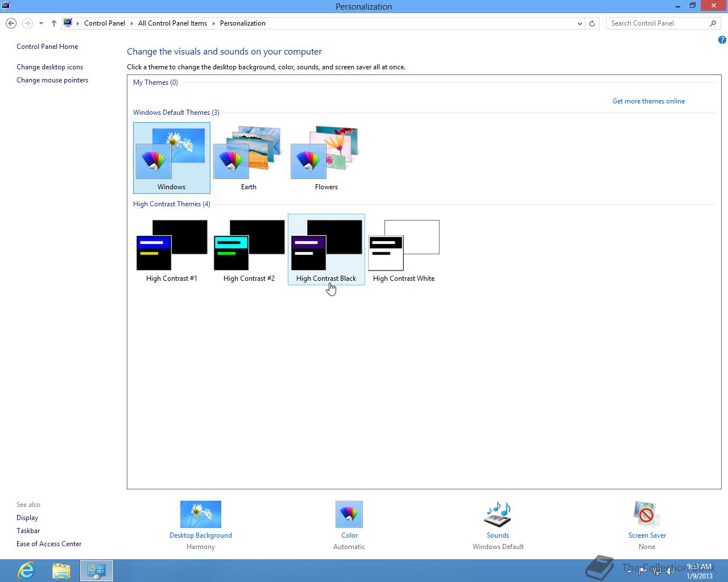Click the Personalization breadcrumb
Image resolution: width=728 pixels, height=582 pixels.
pos(243,23)
